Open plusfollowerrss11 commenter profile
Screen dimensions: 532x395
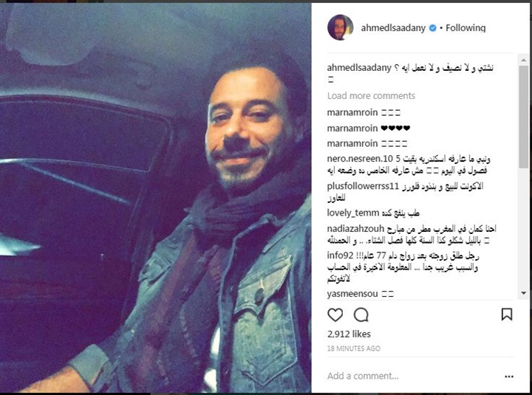363,186
